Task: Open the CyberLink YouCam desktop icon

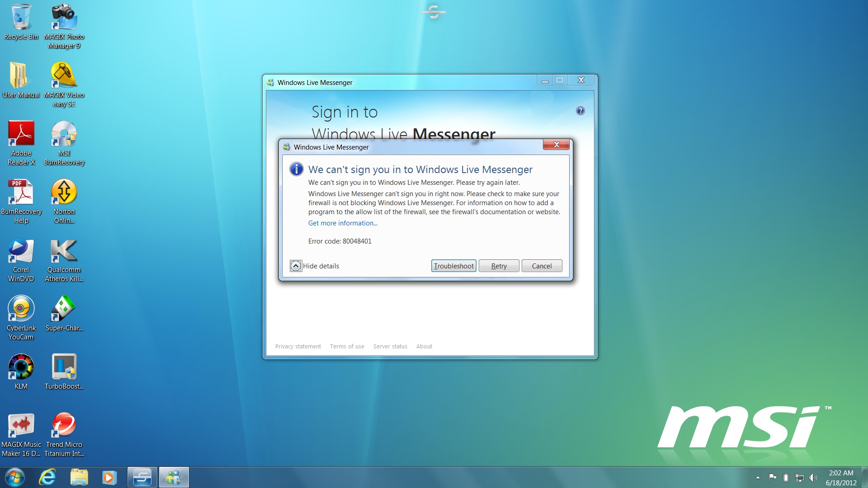Action: coord(21,310)
